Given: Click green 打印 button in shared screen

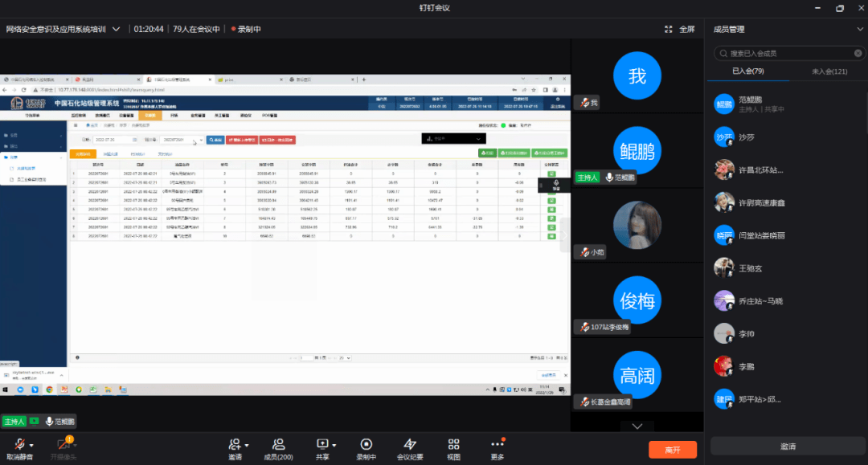Looking at the screenshot, I should [487, 153].
